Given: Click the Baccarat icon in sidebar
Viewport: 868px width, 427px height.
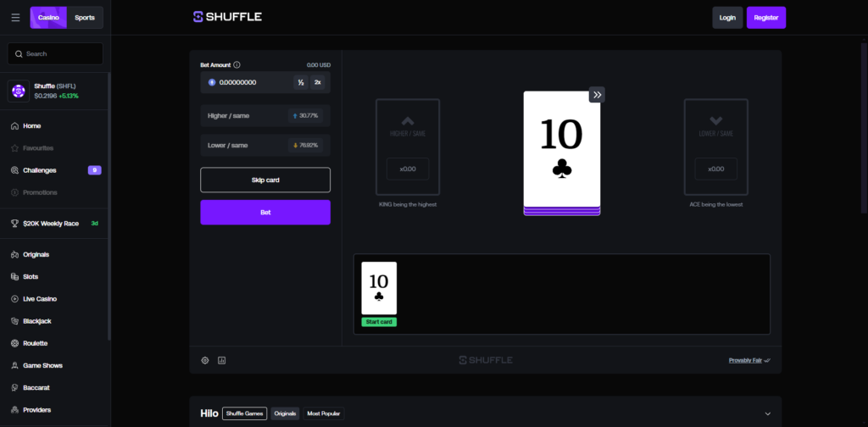Looking at the screenshot, I should coord(15,388).
